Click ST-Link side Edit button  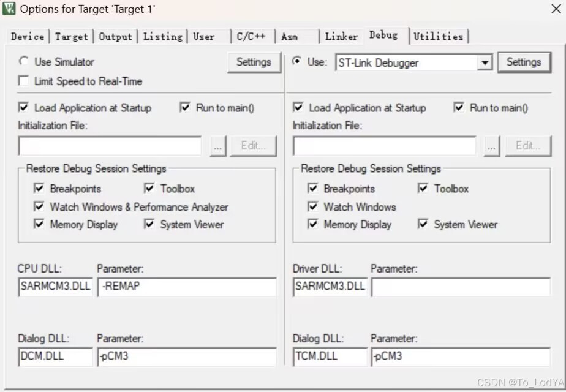528,146
